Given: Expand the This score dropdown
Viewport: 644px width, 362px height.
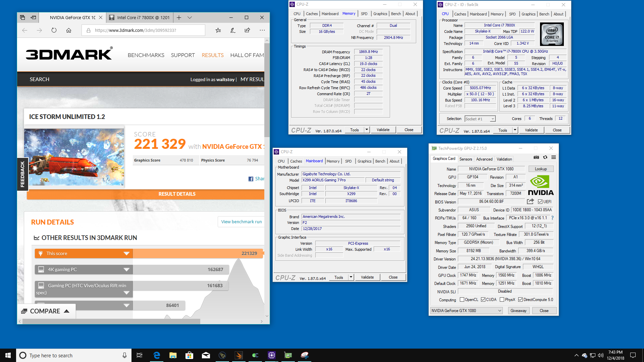Looking at the screenshot, I should pyautogui.click(x=126, y=253).
